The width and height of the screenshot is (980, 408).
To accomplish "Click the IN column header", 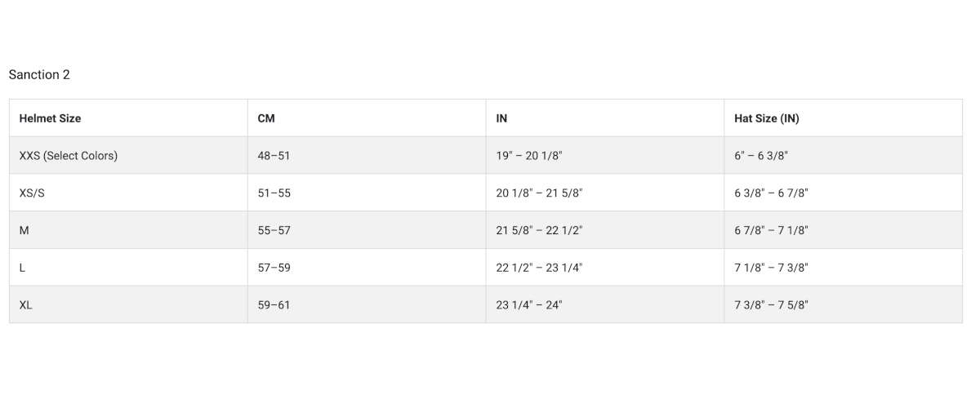I will pos(501,118).
